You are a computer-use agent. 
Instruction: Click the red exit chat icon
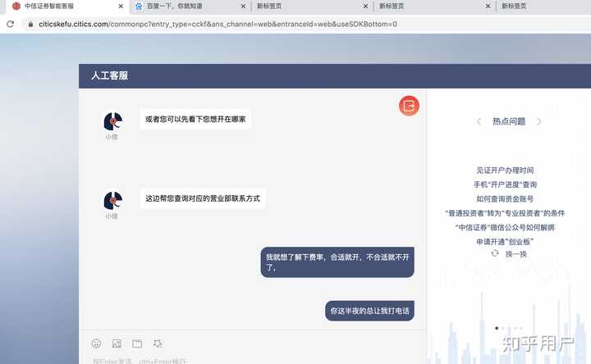pos(409,106)
